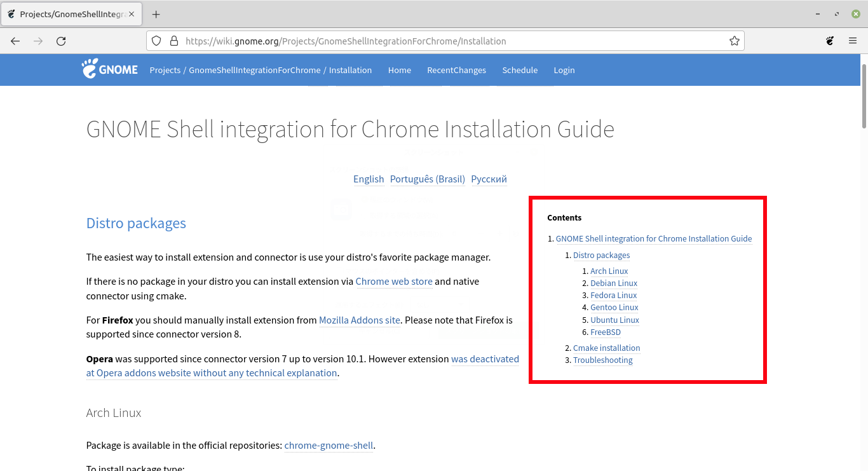This screenshot has height=471, width=868.
Task: Click contents entry GNOME Shell integration Installation Guide
Action: point(654,239)
